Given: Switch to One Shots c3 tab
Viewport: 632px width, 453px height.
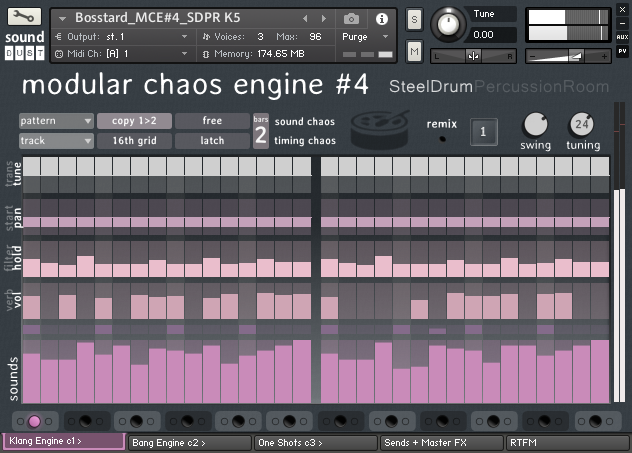Looking at the screenshot, I should (x=316, y=443).
